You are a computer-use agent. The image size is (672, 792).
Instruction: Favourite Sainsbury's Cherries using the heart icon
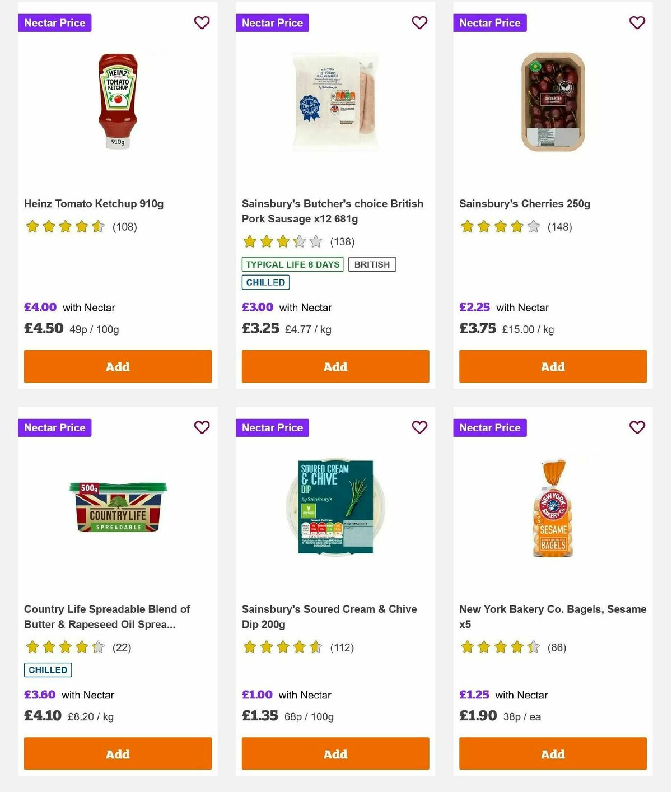pos(636,22)
